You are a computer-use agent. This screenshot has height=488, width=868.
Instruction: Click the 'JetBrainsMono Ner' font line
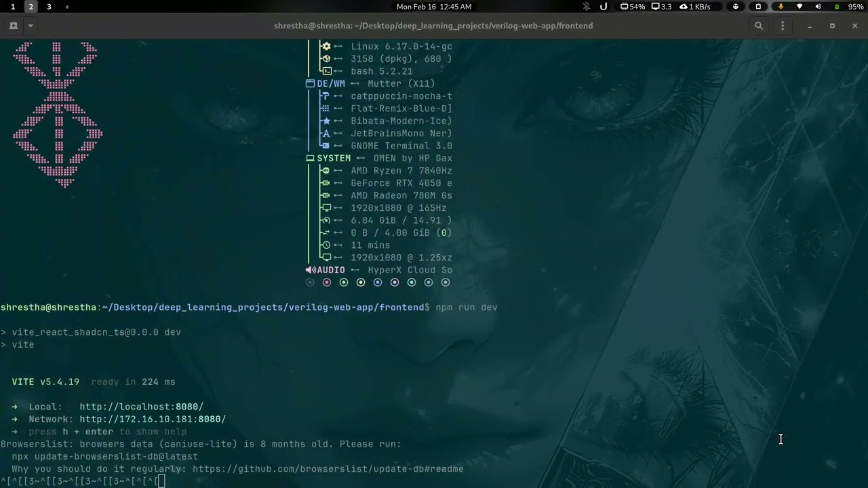pos(401,134)
